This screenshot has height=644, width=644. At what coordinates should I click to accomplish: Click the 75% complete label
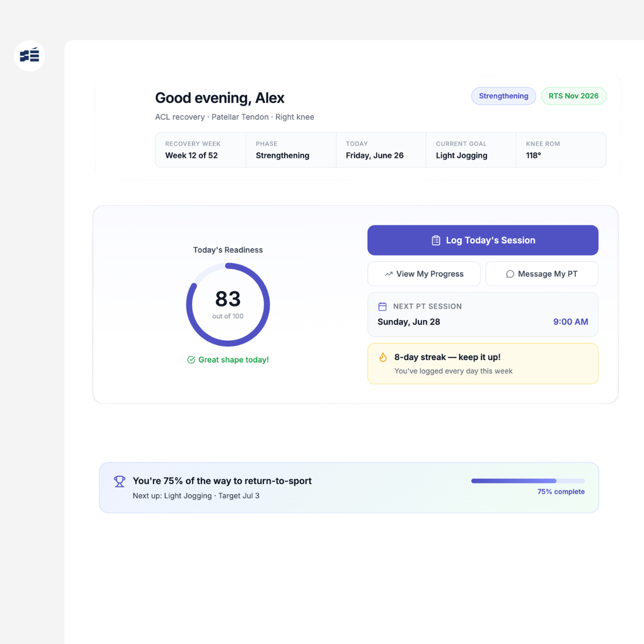point(561,492)
